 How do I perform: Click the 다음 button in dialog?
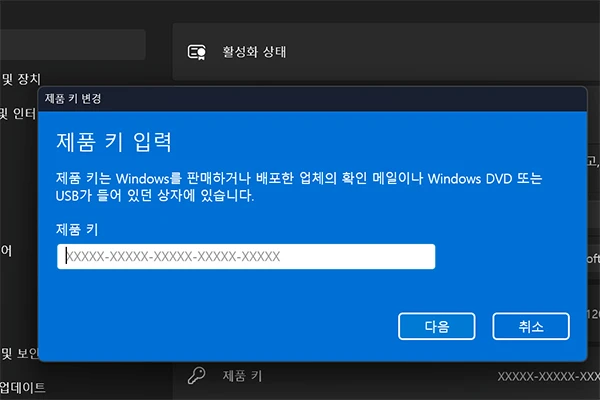tap(437, 326)
